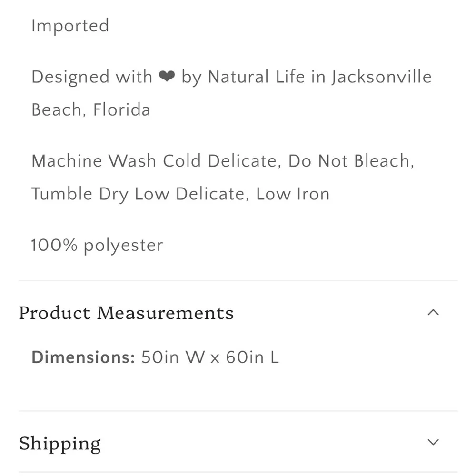Click the divider line above Product Measurements
Viewport: 476px width, 476px height.
coord(238,280)
